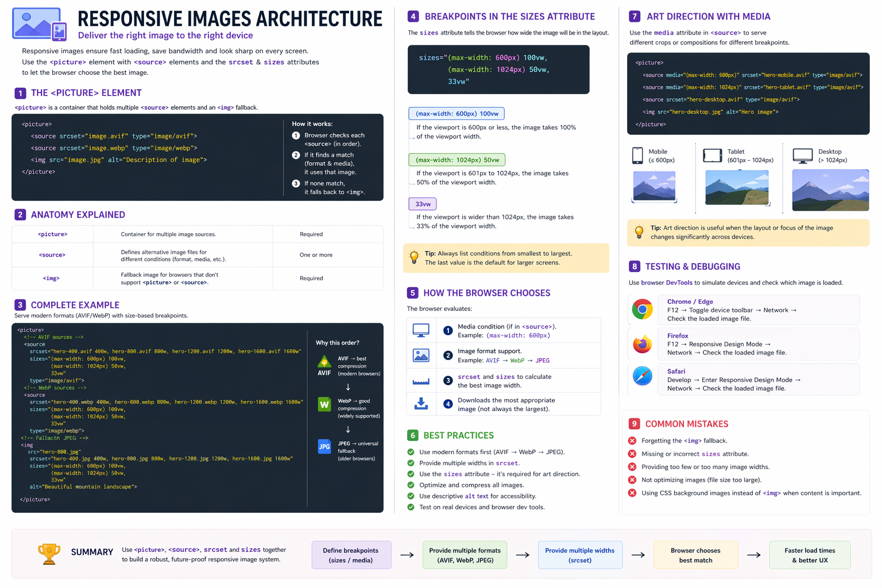Screen dimensions: 882x588
Task: Click the green WebP W icon
Action: click(x=324, y=404)
